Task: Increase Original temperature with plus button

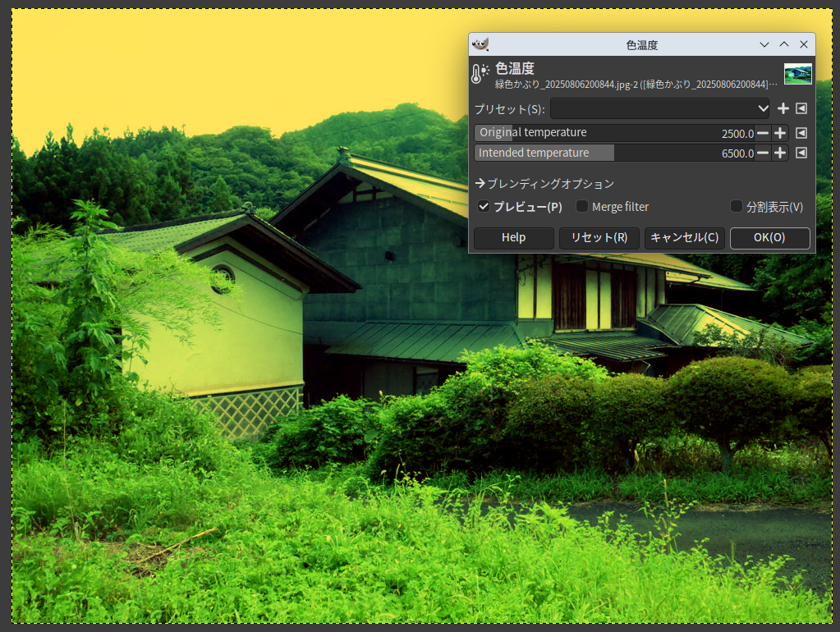Action: [780, 133]
